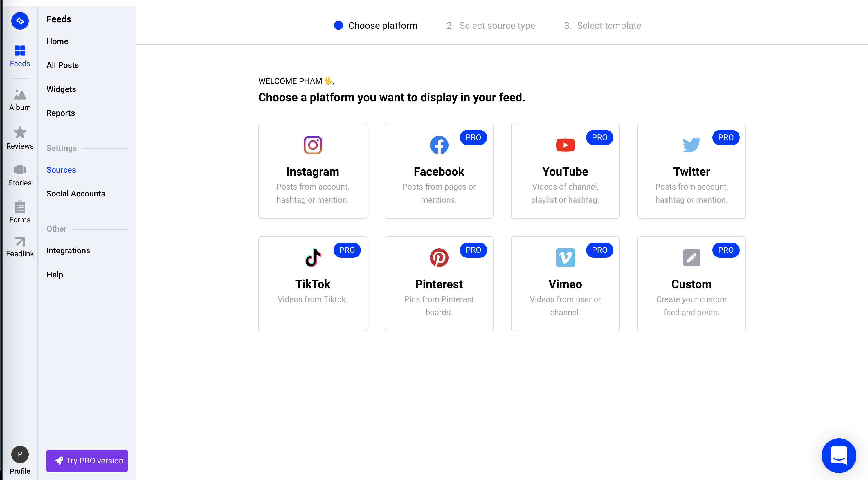Open the Forms clipboard icon
The image size is (868, 480).
20,207
